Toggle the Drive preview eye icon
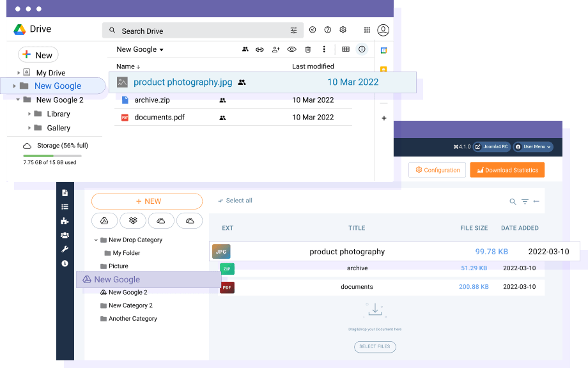The image size is (588, 368). pyautogui.click(x=291, y=49)
